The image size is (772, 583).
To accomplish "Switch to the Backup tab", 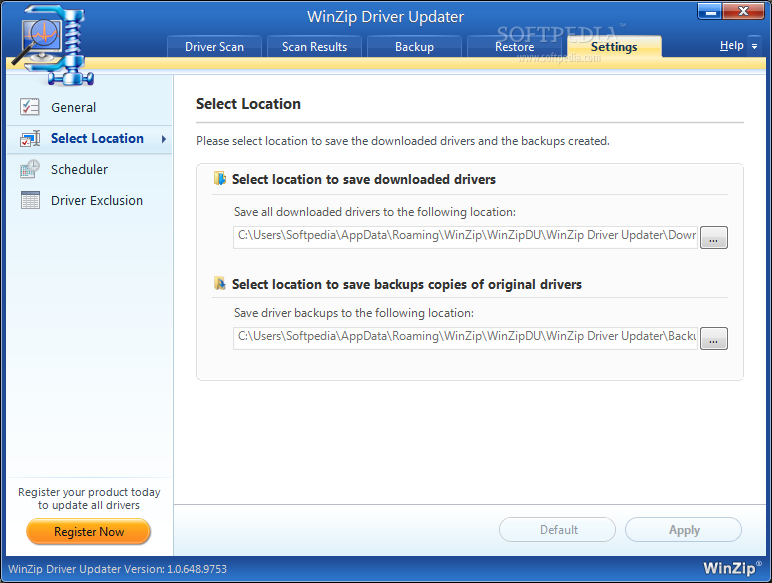I will click(414, 47).
